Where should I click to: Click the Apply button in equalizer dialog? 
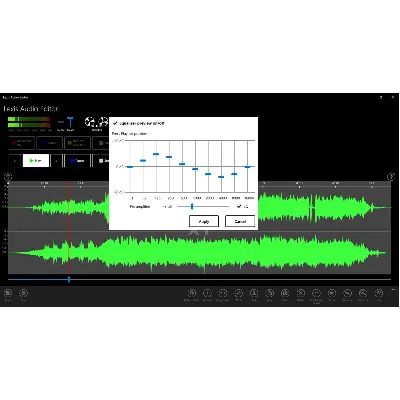click(x=204, y=221)
